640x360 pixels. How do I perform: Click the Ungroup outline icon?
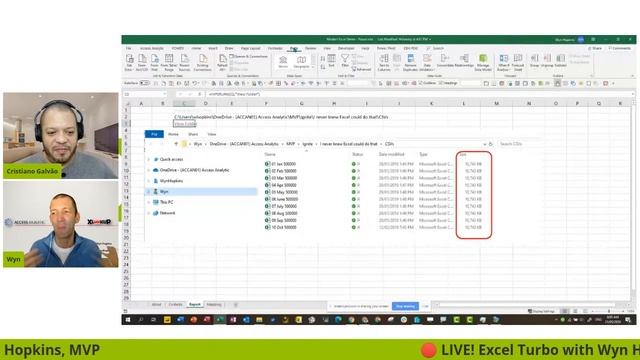[547, 61]
